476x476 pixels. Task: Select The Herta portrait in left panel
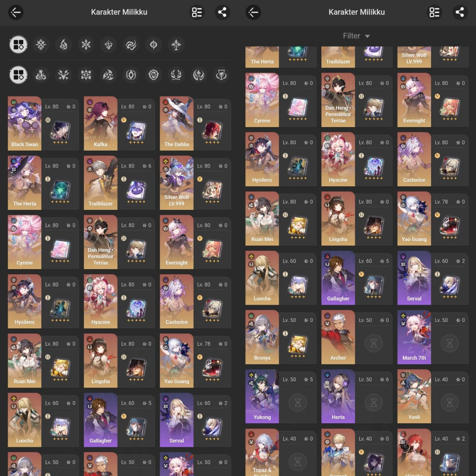click(25, 183)
